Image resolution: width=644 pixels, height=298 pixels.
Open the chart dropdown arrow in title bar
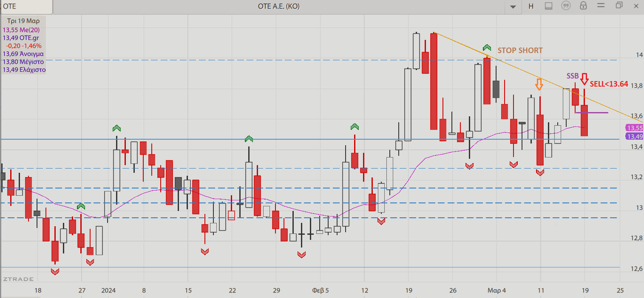coord(513,6)
